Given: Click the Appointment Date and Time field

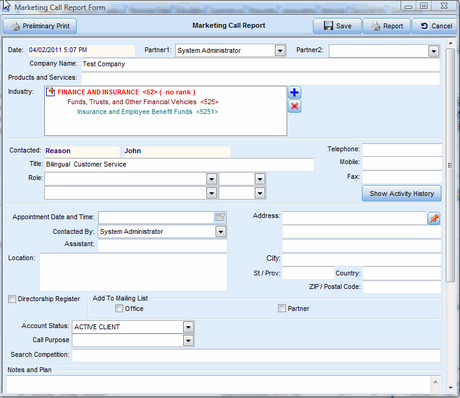Looking at the screenshot, I should coord(156,218).
